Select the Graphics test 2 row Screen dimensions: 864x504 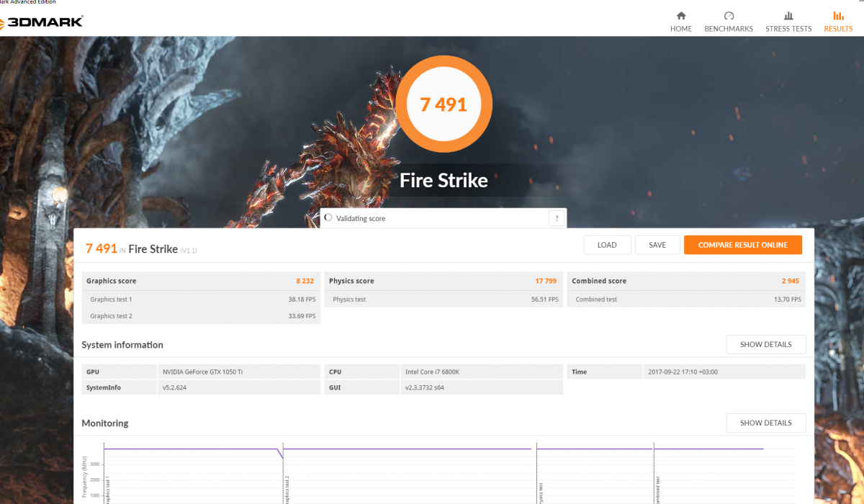click(201, 316)
